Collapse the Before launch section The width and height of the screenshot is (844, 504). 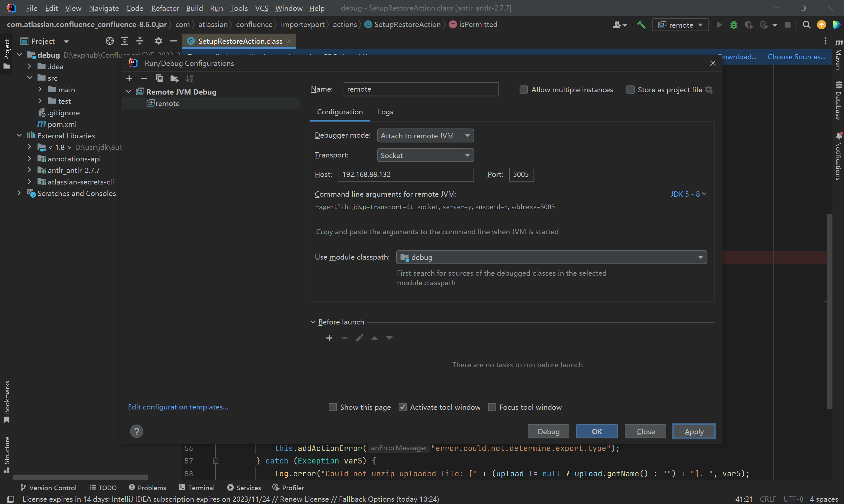[x=313, y=322]
